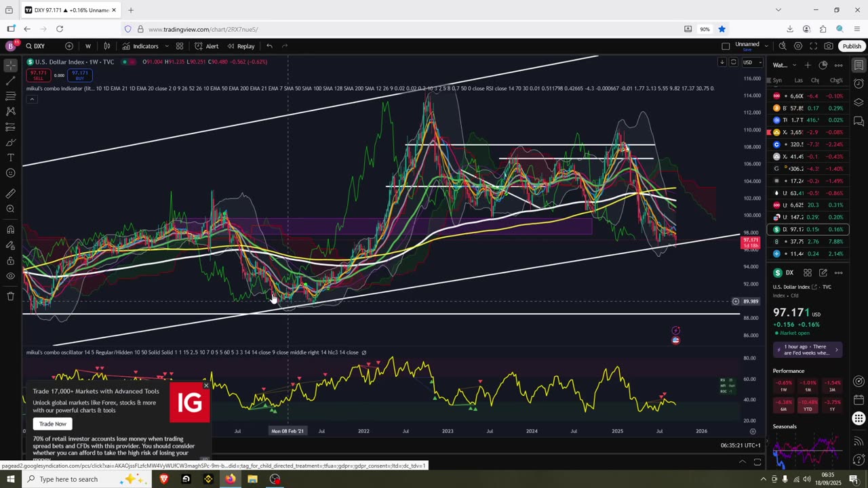
Task: Click the red SELL 97.171 button
Action: pyautogui.click(x=39, y=75)
